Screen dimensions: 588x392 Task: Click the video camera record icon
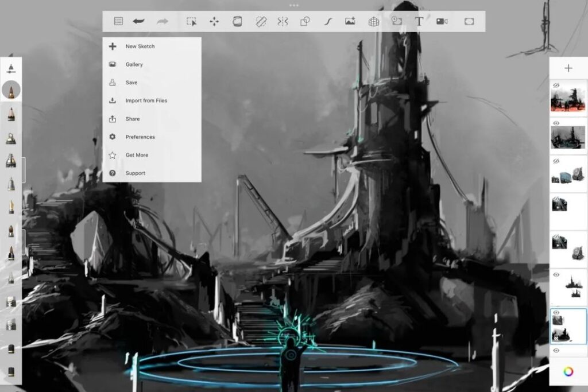[x=442, y=21]
